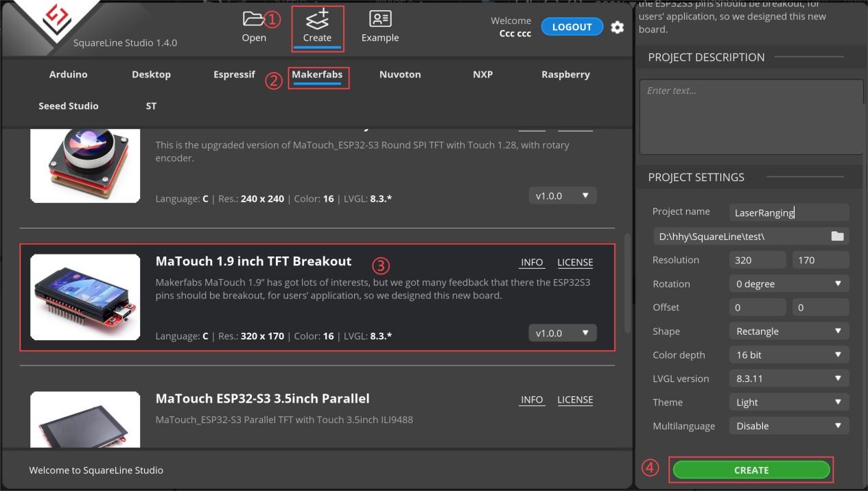
Task: Select the Seeed Studio vendor tab
Action: (x=69, y=106)
